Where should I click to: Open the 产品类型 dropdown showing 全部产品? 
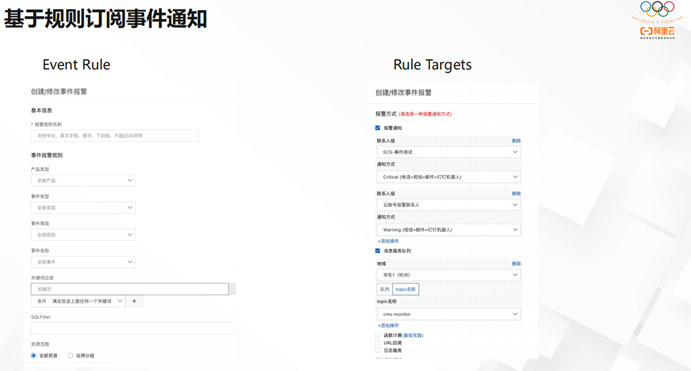pyautogui.click(x=83, y=180)
